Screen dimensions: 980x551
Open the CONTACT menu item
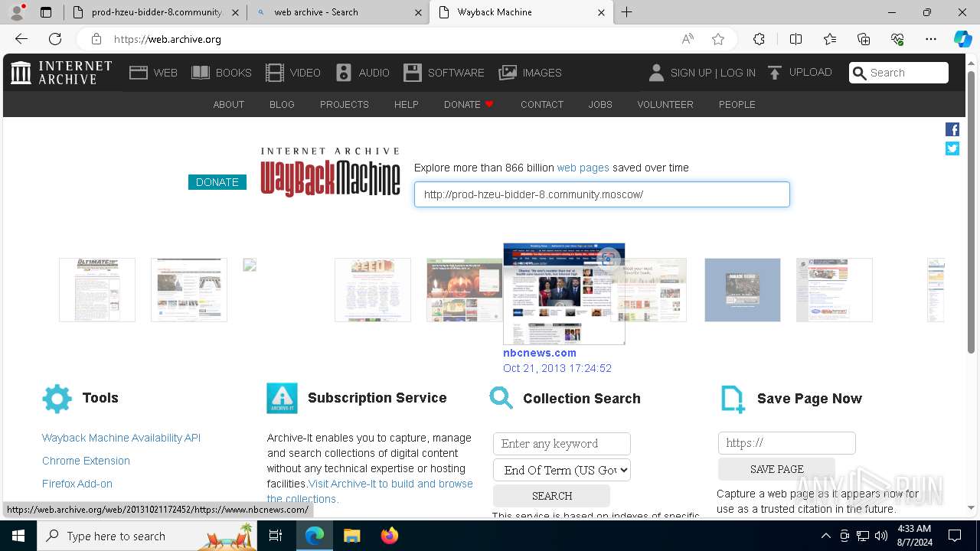tap(542, 105)
